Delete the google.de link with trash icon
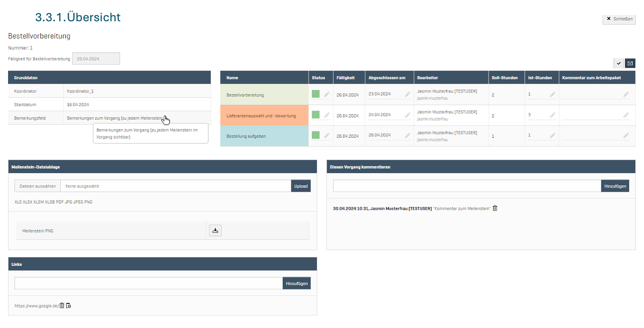644x328 pixels. 62,306
